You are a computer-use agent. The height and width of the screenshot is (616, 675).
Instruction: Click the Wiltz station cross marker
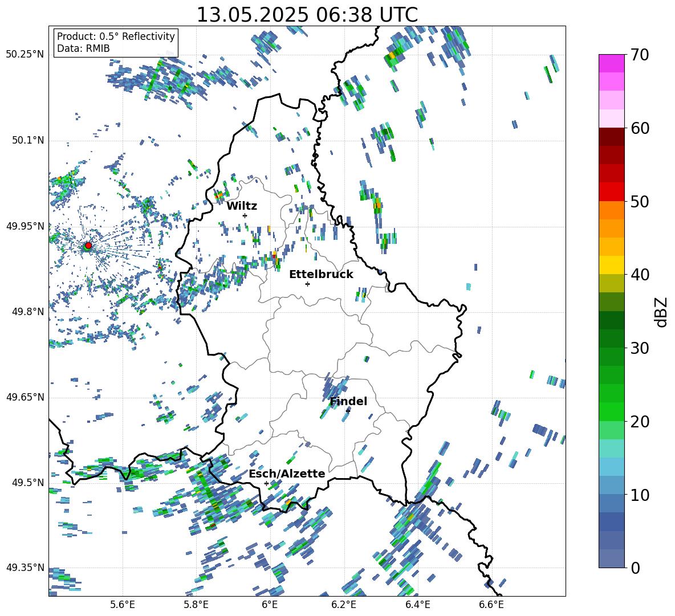(245, 215)
